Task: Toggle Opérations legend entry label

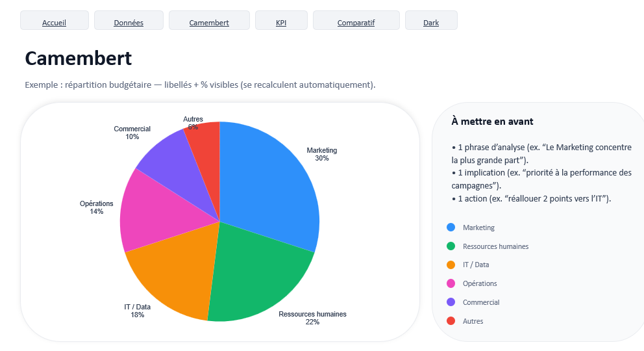Action: (x=480, y=283)
